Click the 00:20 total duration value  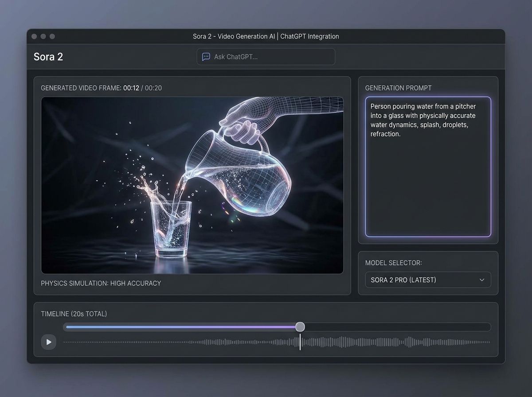pyautogui.click(x=153, y=88)
